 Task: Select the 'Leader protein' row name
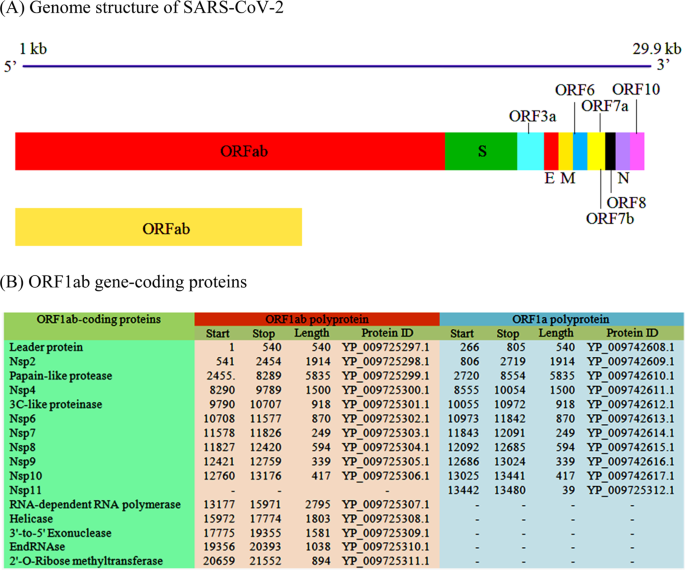point(46,347)
